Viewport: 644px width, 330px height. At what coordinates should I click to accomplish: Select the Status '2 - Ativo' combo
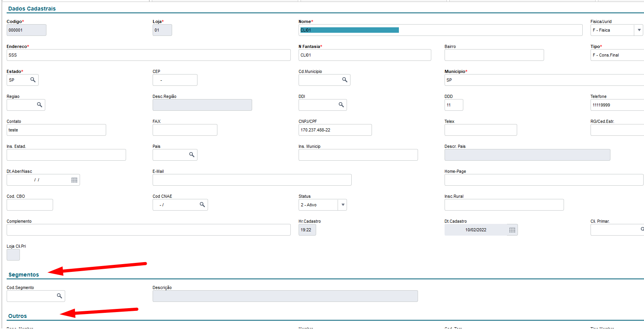pos(322,205)
